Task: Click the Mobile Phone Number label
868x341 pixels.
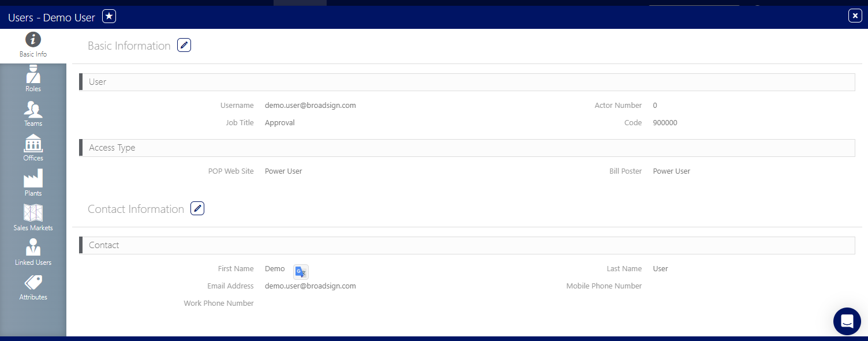Action: tap(604, 286)
